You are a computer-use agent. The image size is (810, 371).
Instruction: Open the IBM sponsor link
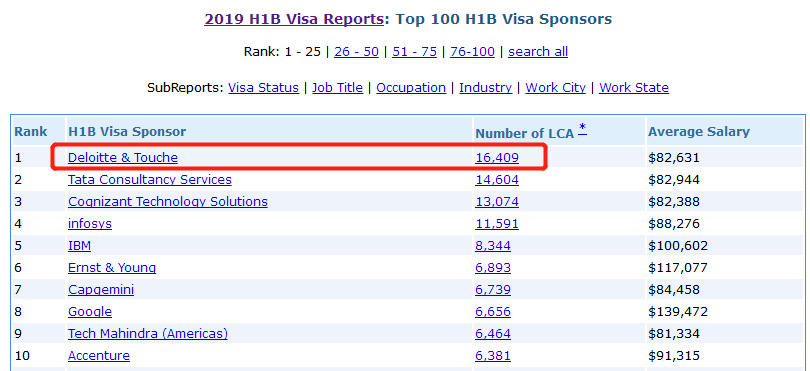80,245
